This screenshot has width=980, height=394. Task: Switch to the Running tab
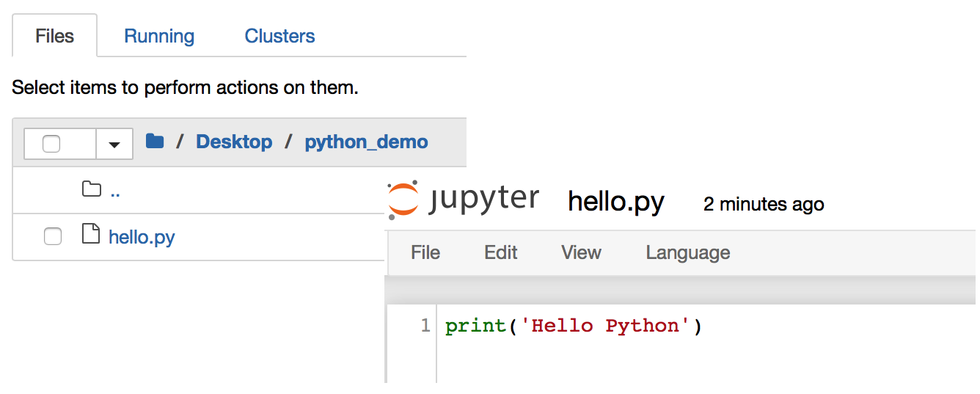coord(159,36)
